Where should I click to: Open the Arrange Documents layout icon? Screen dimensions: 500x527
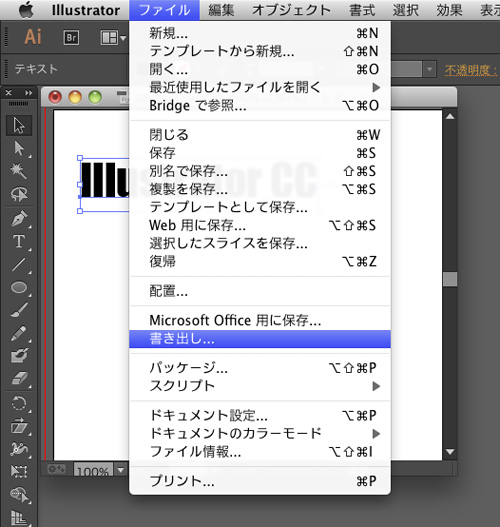[109, 37]
